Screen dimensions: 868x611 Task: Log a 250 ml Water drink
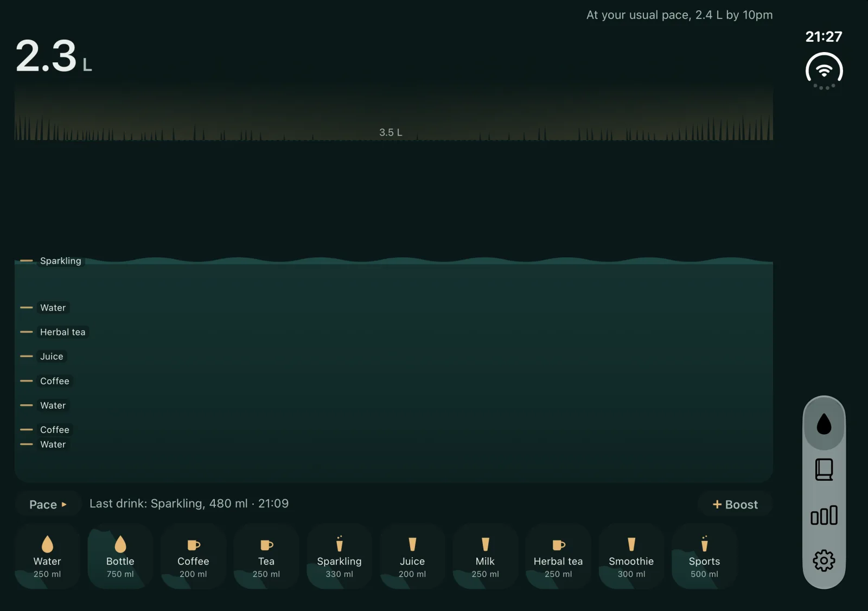point(47,556)
